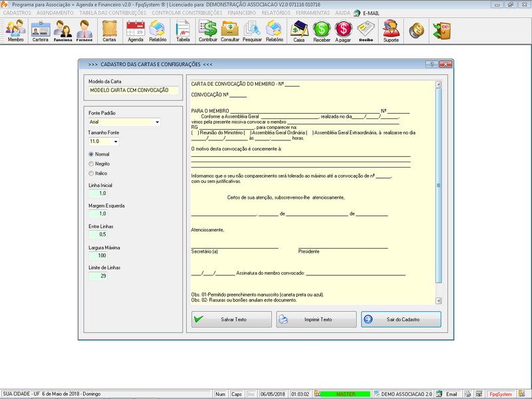Select the Negrito font style radio
The width and height of the screenshot is (532, 399).
point(91,164)
